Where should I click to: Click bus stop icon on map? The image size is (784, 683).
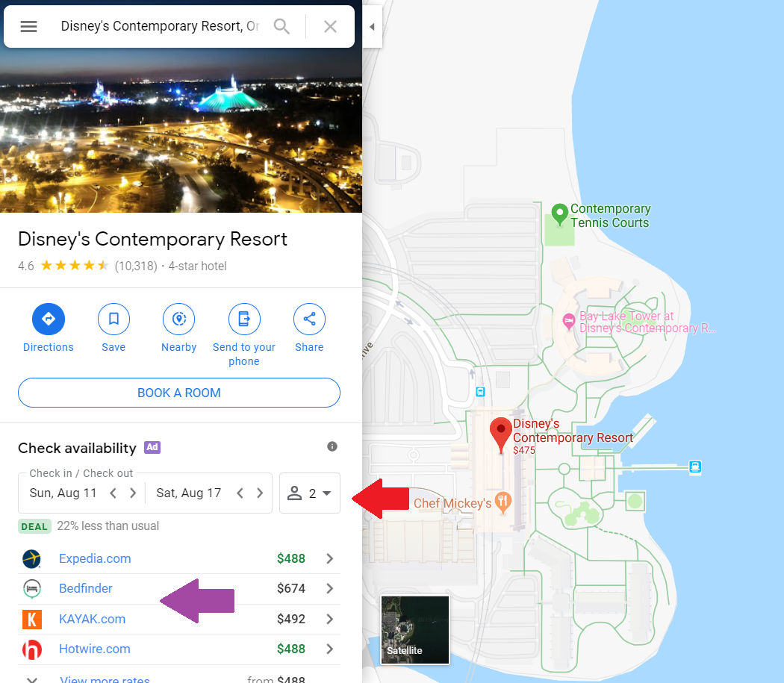tap(480, 392)
